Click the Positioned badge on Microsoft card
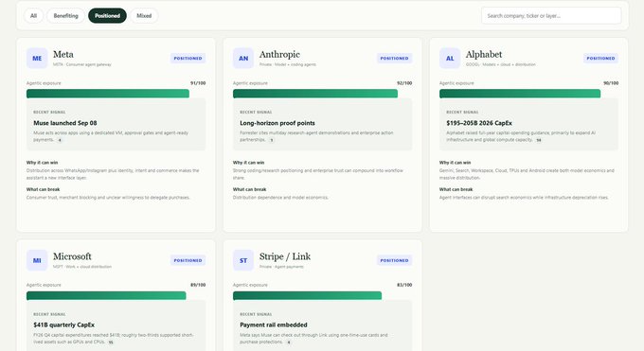This screenshot has width=644, height=351. coord(188,260)
